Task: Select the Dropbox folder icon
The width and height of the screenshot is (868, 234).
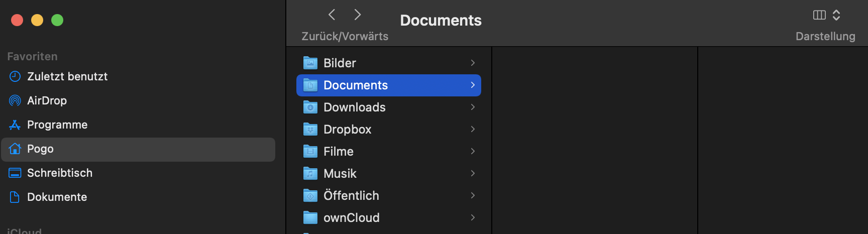Action: coord(310,129)
